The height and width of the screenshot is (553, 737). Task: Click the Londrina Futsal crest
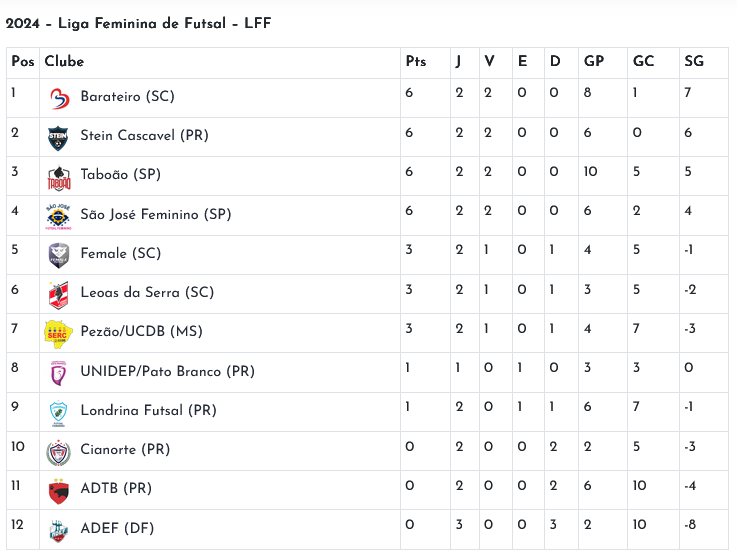tap(59, 412)
